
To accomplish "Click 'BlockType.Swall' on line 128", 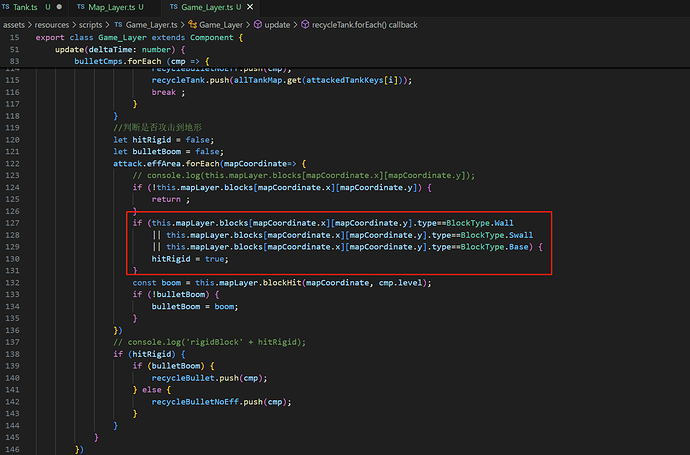I will click(x=497, y=235).
